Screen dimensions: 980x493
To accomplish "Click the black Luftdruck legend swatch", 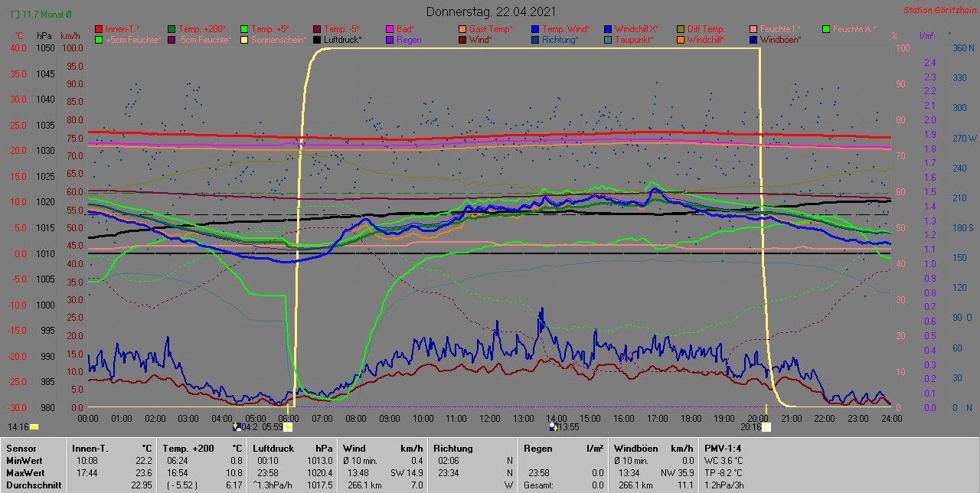I will 317,40.
